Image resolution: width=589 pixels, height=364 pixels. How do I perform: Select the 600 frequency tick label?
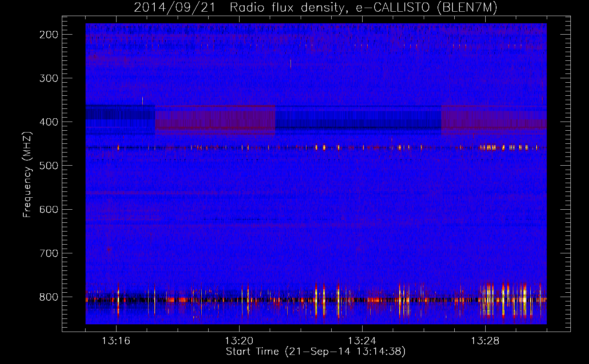pos(49,209)
